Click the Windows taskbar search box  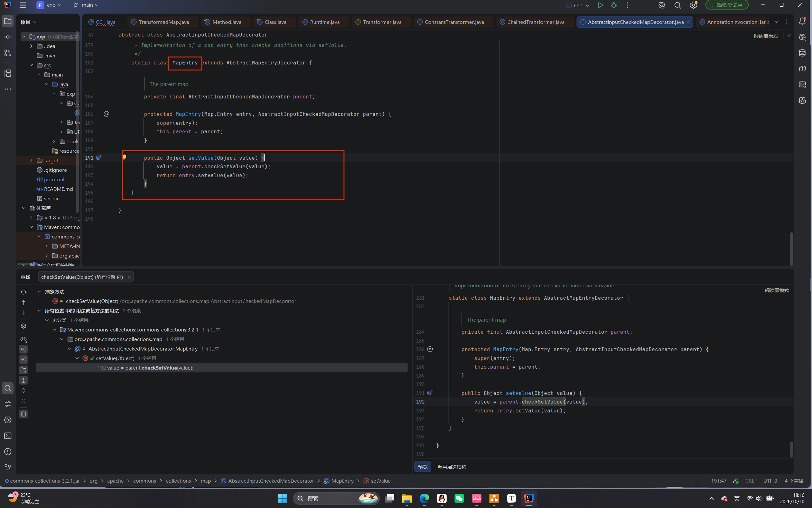[x=336, y=498]
